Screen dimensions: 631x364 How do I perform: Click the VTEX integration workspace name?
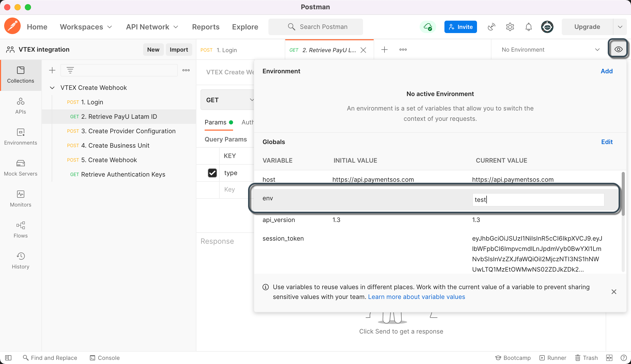pyautogui.click(x=44, y=50)
